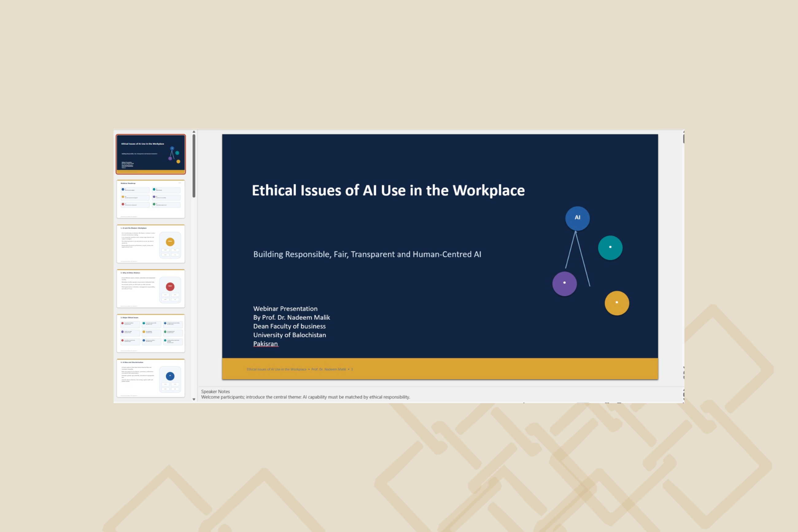Click 'Dean Faculty of business' text

click(289, 326)
